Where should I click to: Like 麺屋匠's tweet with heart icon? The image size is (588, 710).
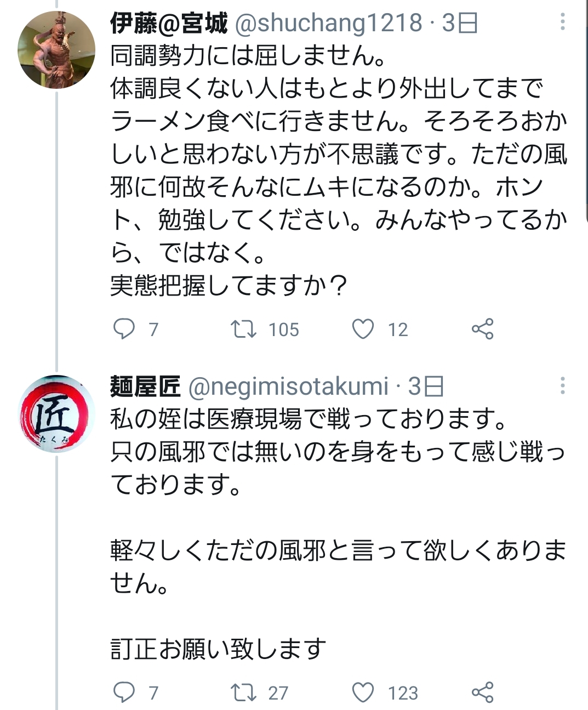pos(363,692)
